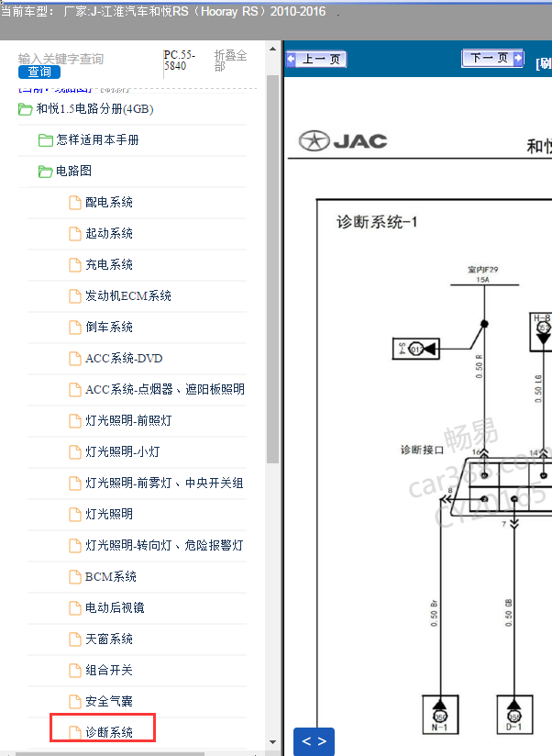Open 灯光照明-前照灯 entry
552x756 pixels.
pyautogui.click(x=128, y=421)
